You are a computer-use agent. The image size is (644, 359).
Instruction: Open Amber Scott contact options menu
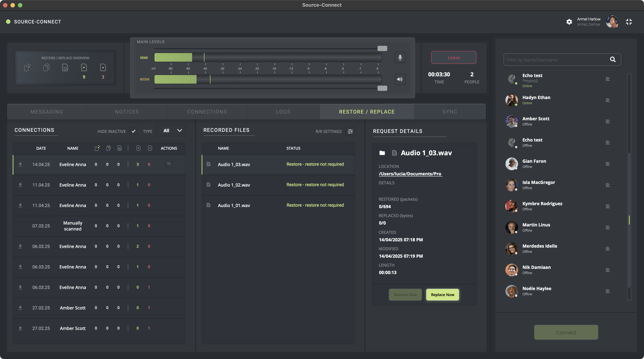pyautogui.click(x=608, y=121)
